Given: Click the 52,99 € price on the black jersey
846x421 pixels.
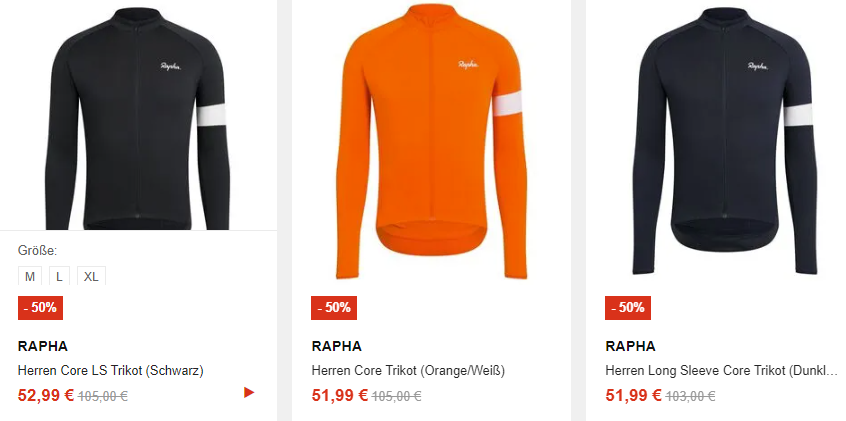Looking at the screenshot, I should [46, 396].
